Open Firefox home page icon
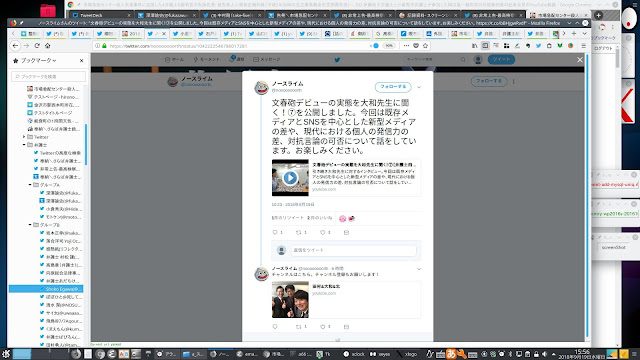Screen dimensions: 640x360 coord(48,46)
